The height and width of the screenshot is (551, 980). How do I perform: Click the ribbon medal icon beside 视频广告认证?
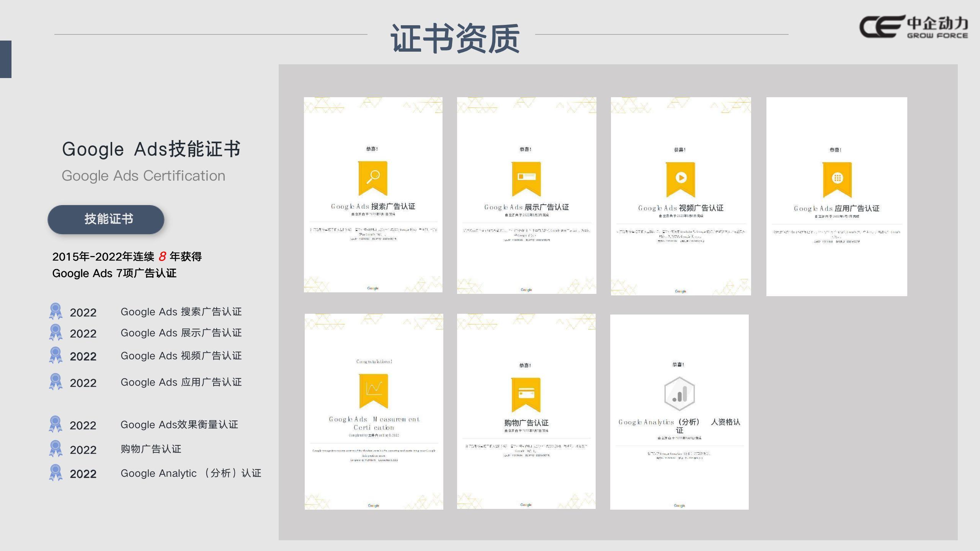pos(56,355)
